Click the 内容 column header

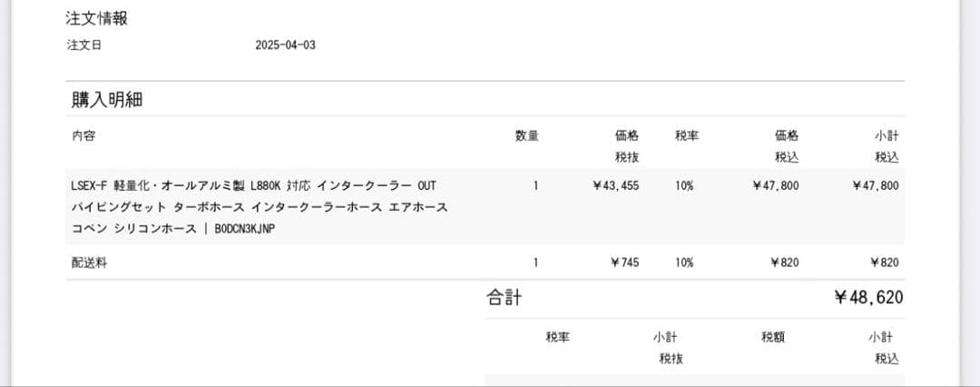[83, 136]
